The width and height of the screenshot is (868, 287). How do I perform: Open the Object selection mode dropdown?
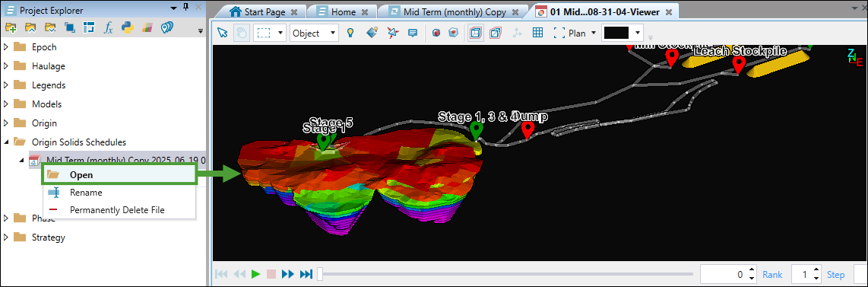coord(314,33)
